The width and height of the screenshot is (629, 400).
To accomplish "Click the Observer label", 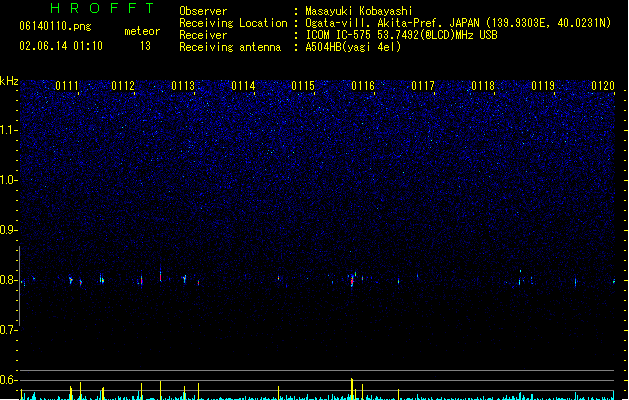I will [203, 11].
